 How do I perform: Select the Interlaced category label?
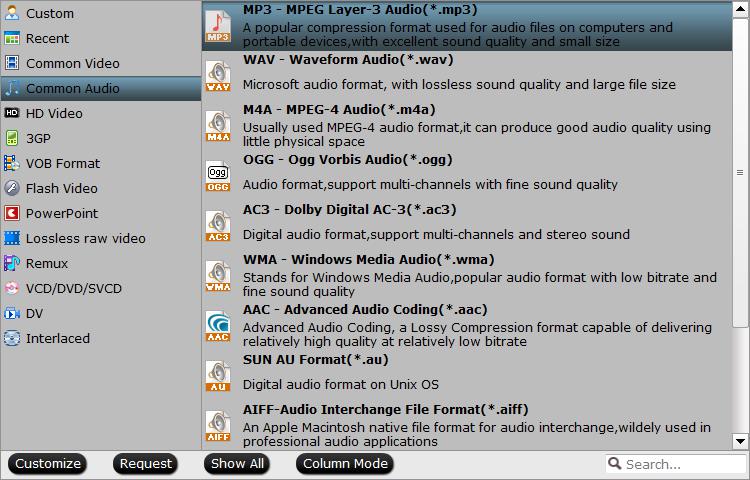click(x=58, y=338)
